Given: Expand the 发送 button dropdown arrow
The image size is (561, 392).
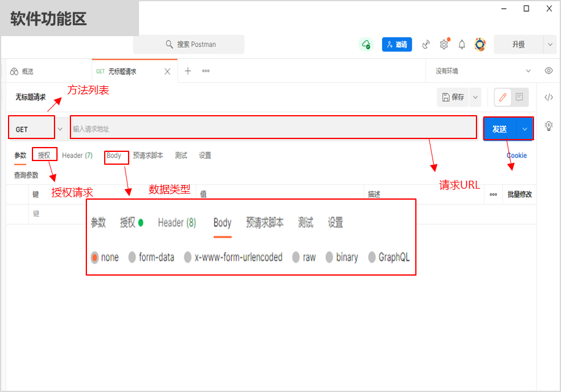Looking at the screenshot, I should coord(524,128).
